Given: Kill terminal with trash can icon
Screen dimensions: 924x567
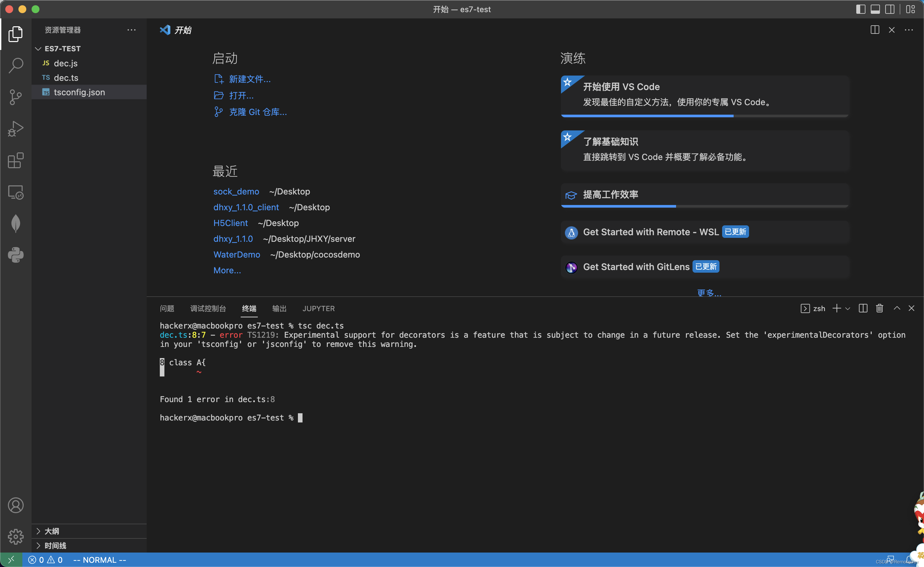Looking at the screenshot, I should click(879, 308).
